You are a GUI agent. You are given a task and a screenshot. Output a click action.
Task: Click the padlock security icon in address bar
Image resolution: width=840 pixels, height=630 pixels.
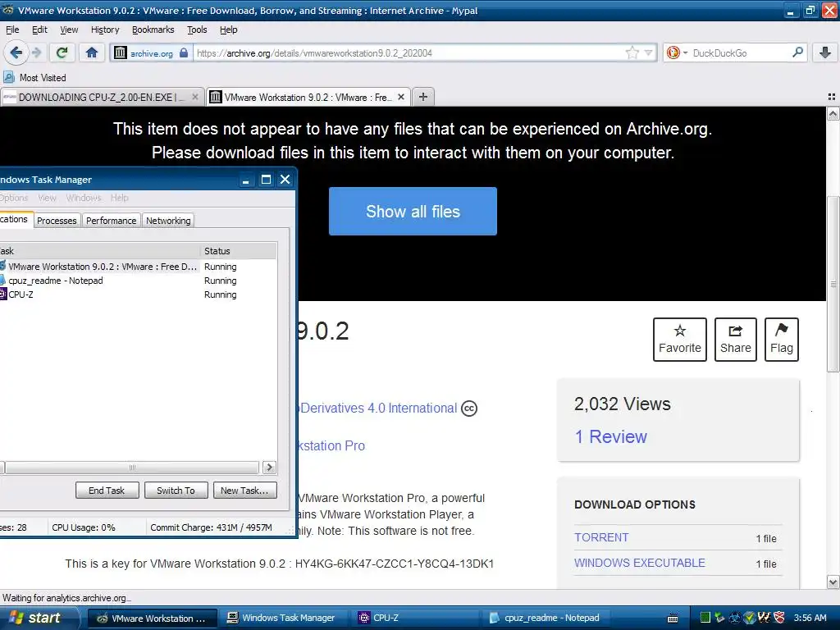184,52
